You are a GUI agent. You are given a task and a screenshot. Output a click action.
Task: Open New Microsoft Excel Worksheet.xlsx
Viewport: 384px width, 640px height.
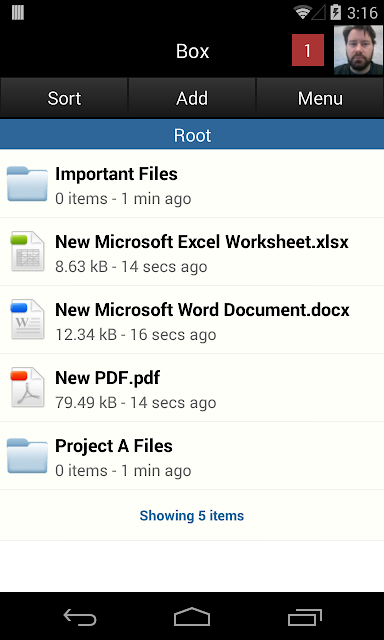pos(202,242)
